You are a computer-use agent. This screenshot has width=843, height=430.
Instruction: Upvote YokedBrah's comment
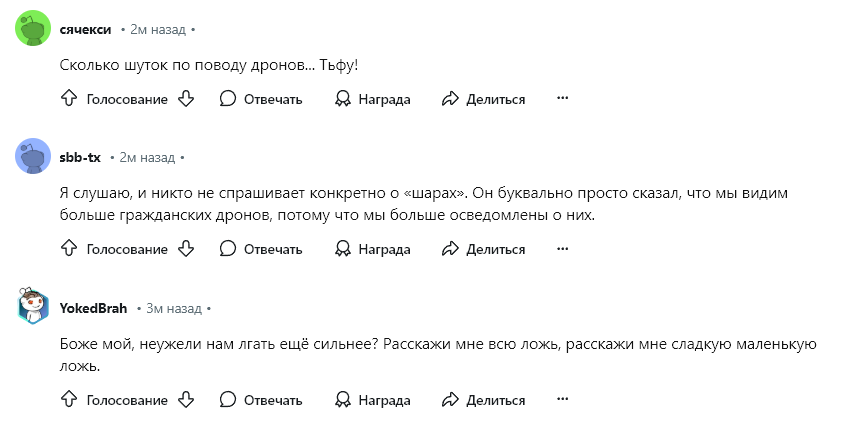(69, 399)
